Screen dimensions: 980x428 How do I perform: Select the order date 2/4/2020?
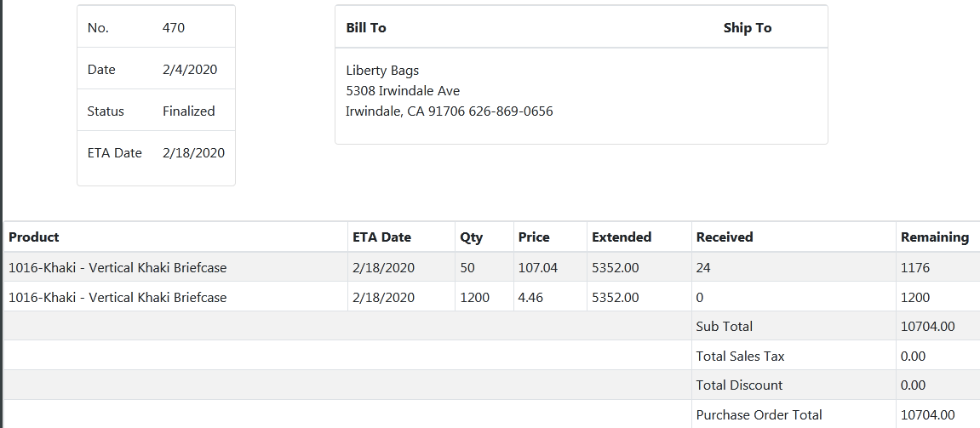[190, 70]
